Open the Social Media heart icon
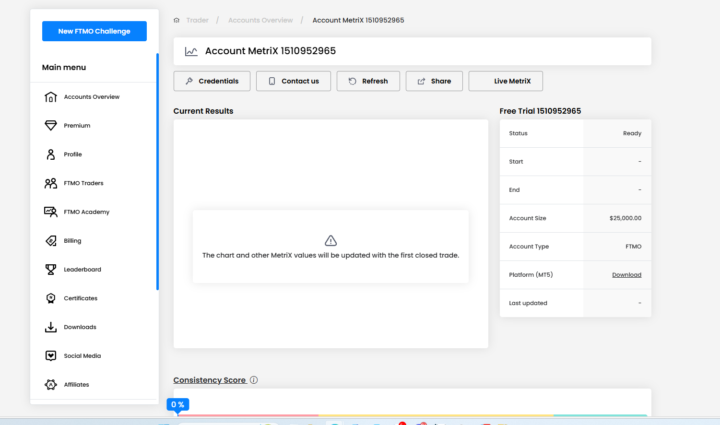 (x=51, y=356)
